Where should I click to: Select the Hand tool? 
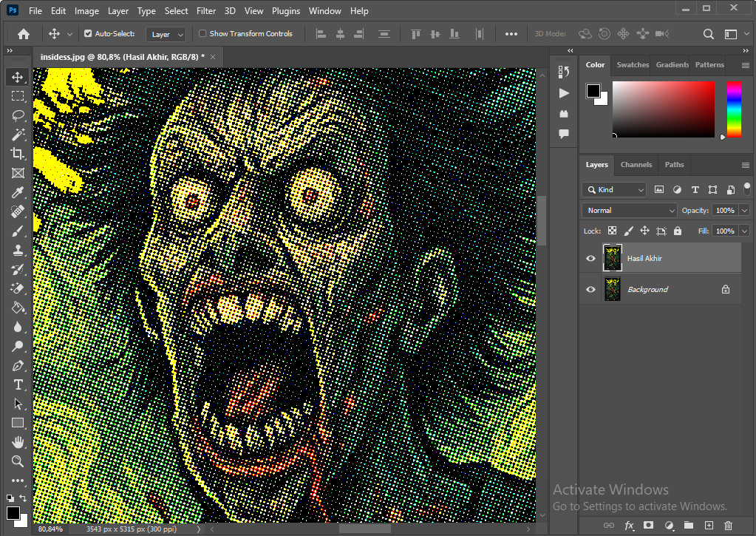pyautogui.click(x=18, y=442)
